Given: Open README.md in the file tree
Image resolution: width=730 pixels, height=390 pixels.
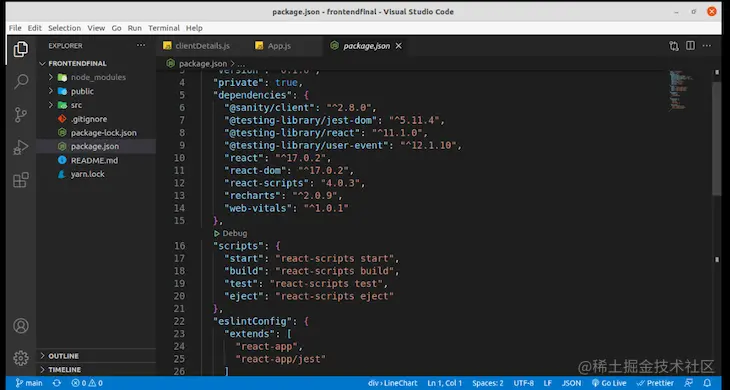Looking at the screenshot, I should pyautogui.click(x=96, y=160).
